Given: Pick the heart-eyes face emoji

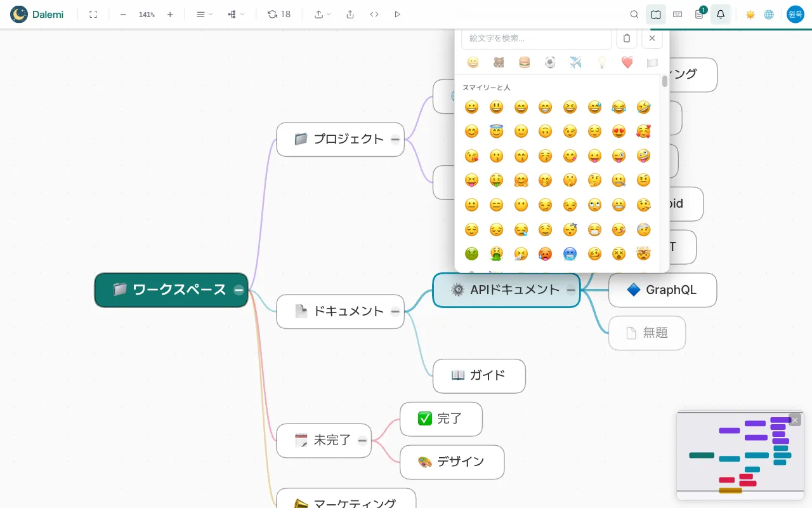Looking at the screenshot, I should 619,131.
